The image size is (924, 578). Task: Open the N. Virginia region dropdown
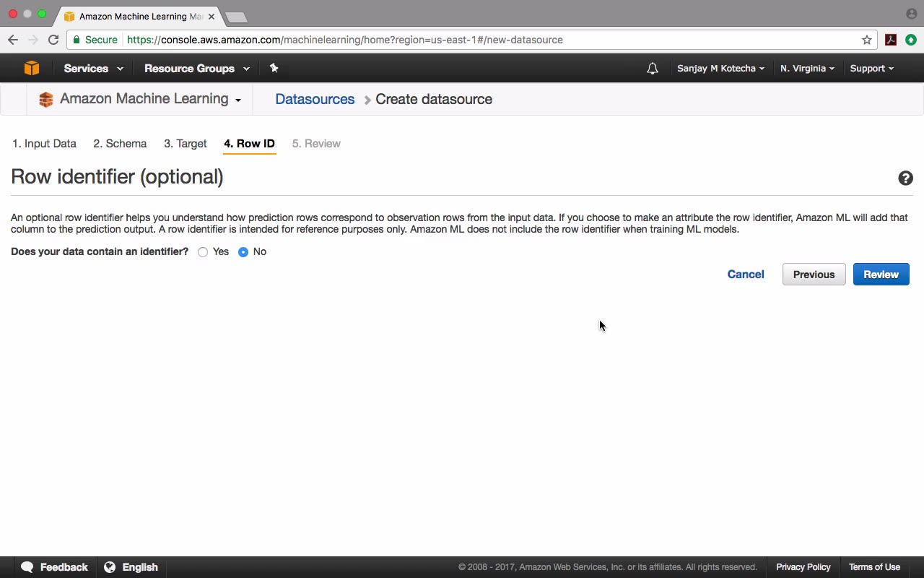pyautogui.click(x=807, y=69)
